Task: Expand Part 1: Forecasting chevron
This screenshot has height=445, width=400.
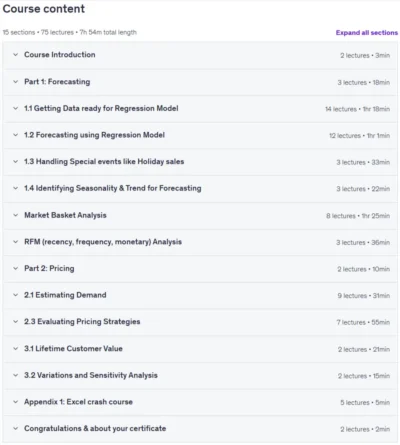Action: tap(15, 82)
